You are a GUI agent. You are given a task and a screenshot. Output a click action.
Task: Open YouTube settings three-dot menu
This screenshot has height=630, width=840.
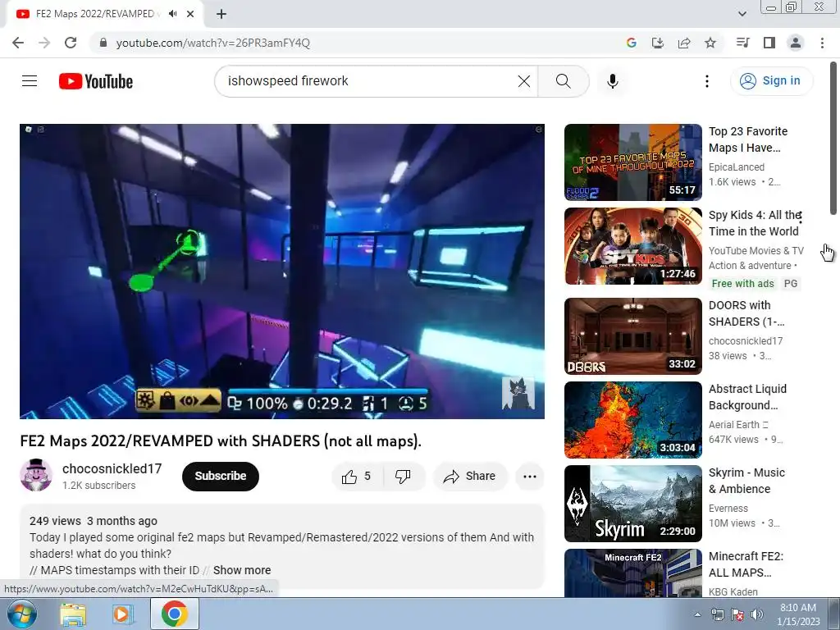click(707, 81)
